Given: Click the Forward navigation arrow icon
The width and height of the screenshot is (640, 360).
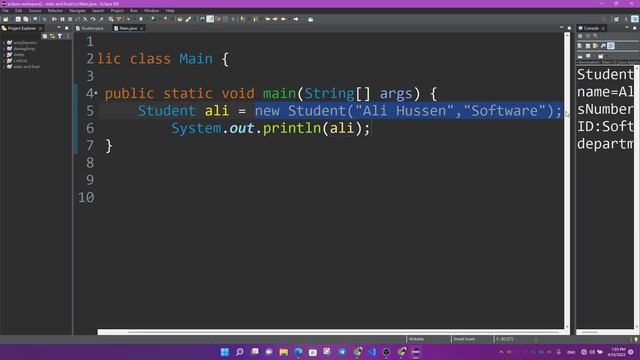Looking at the screenshot, I should pos(296,19).
